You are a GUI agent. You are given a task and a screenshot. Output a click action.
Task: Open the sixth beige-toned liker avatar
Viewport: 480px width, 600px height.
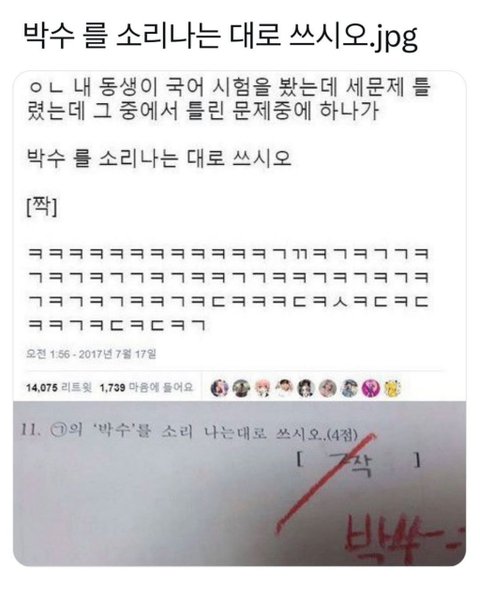pos(328,388)
